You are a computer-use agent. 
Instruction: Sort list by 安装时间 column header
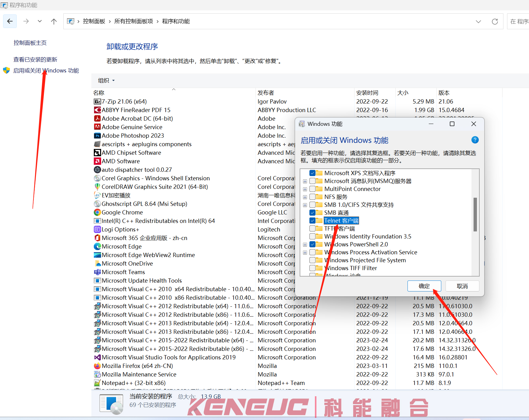375,93
